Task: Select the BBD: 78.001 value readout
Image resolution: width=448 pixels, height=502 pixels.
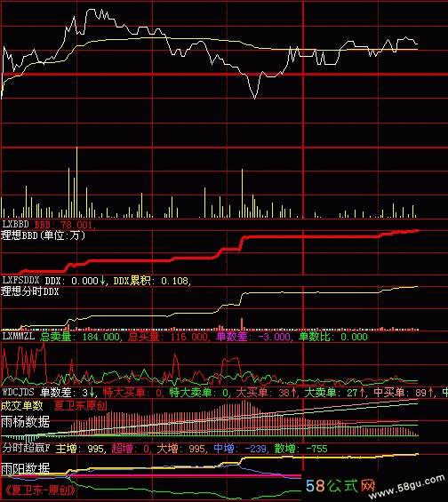Action: click(65, 225)
